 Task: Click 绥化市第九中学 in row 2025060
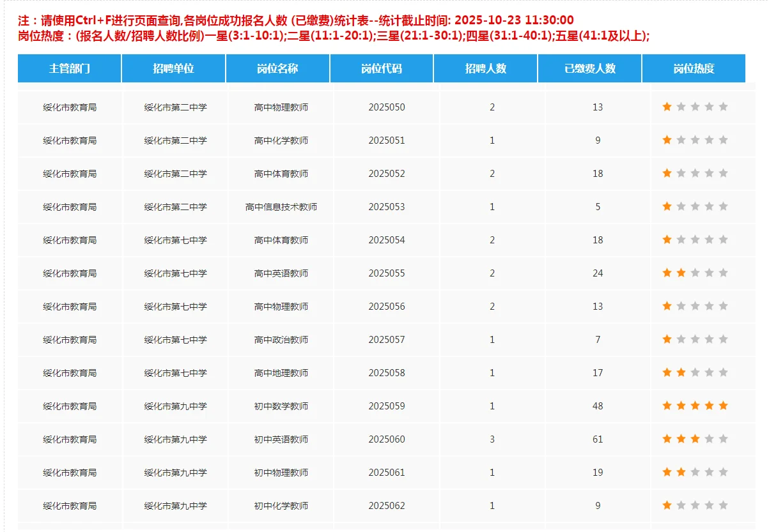coord(176,439)
